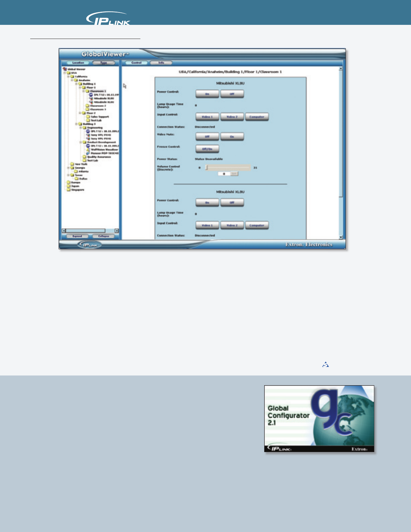Click the tree horizontal scrollbar right arrow
The width and height of the screenshot is (411, 532).
pos(117,231)
